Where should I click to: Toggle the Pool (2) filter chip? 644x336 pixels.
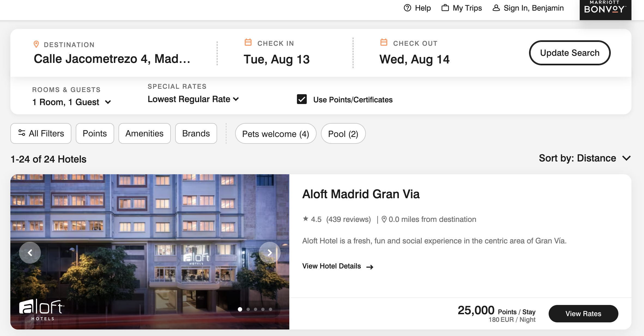(x=343, y=134)
